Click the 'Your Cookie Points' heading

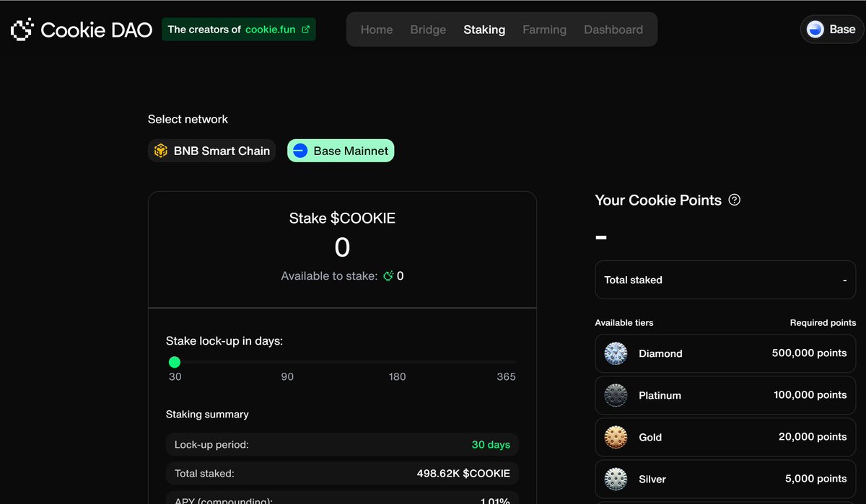point(658,200)
